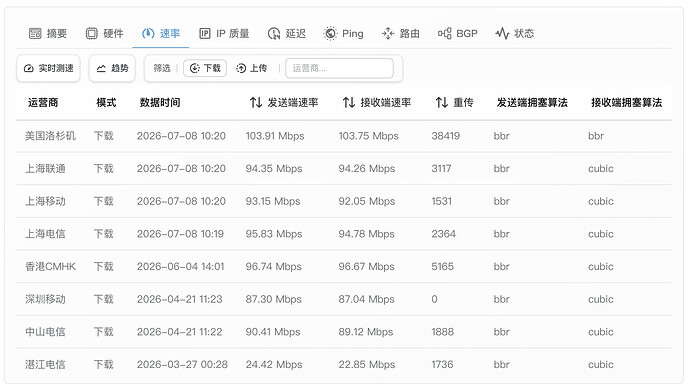Click the 95.83 Mbps send rate value

[274, 234]
